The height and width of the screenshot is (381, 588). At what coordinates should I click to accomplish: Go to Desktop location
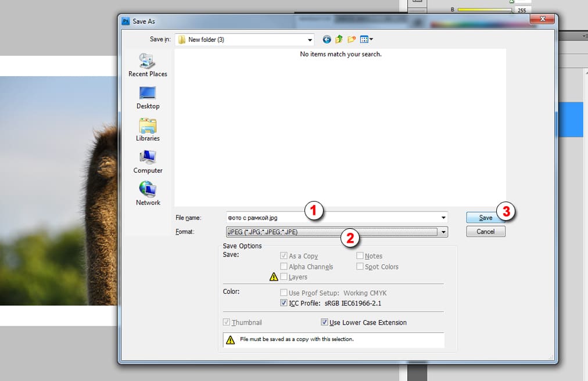(x=148, y=97)
